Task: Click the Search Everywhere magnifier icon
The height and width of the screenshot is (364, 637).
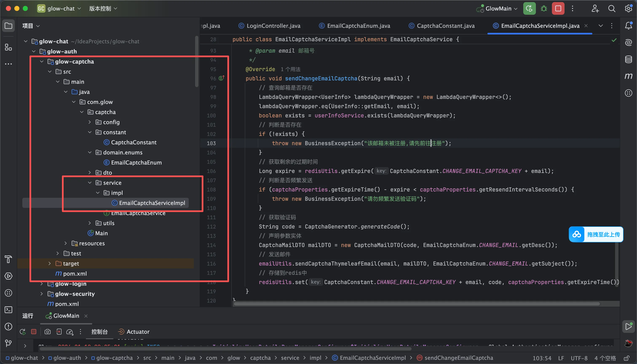Action: point(612,8)
